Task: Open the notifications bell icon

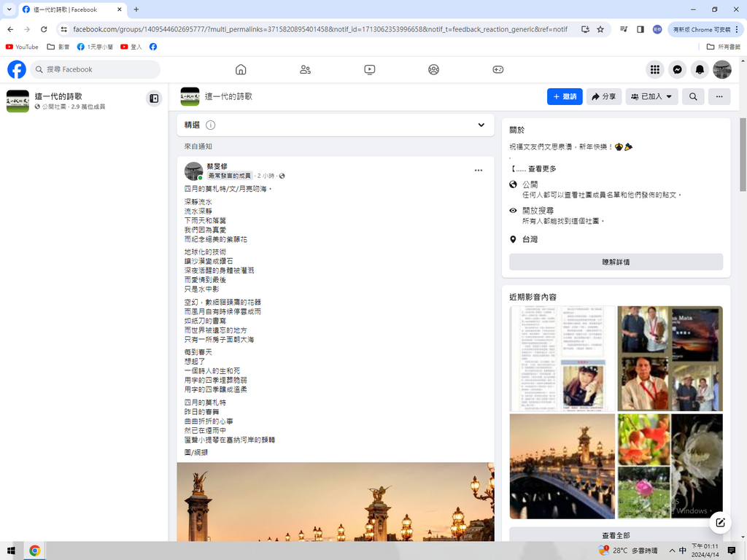Action: tap(700, 69)
